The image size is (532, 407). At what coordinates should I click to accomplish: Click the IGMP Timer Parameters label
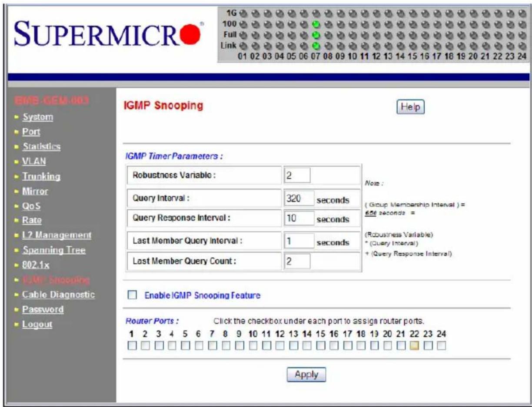click(174, 156)
